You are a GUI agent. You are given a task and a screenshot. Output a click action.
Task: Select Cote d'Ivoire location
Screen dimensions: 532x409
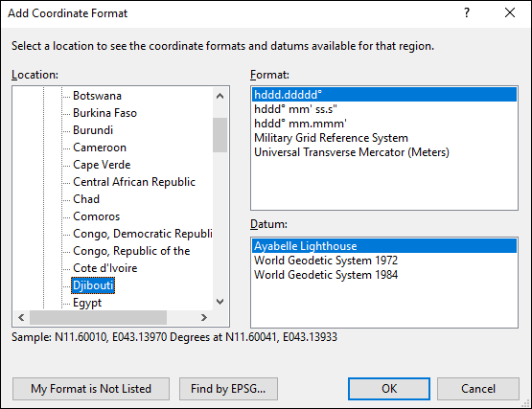coord(104,268)
